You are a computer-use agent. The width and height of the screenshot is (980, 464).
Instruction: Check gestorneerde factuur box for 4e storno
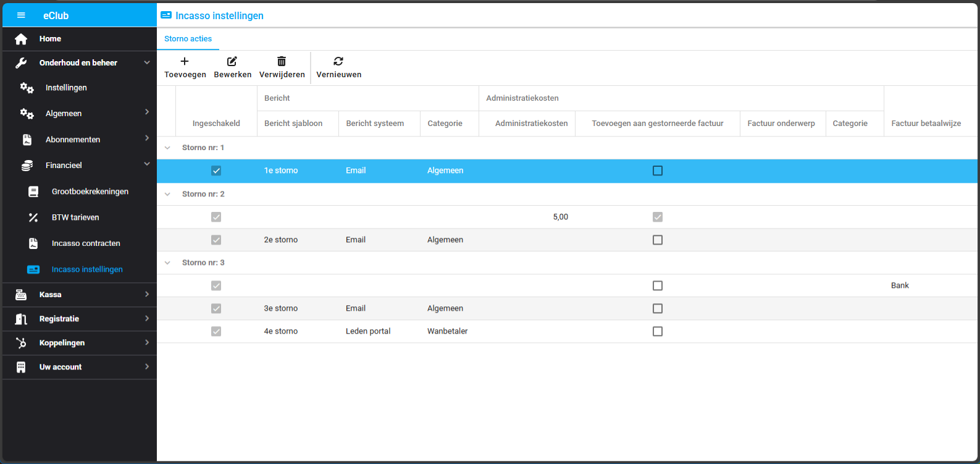click(x=658, y=331)
